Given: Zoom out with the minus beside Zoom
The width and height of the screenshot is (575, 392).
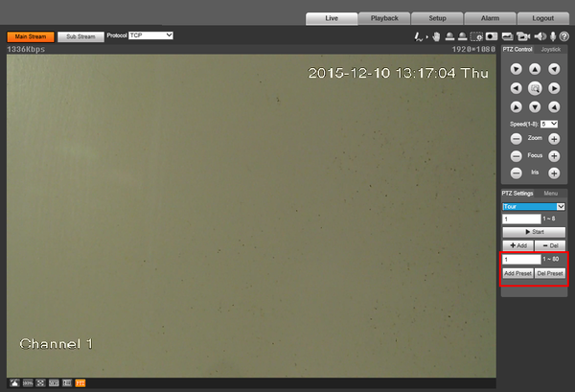Looking at the screenshot, I should coord(516,139).
